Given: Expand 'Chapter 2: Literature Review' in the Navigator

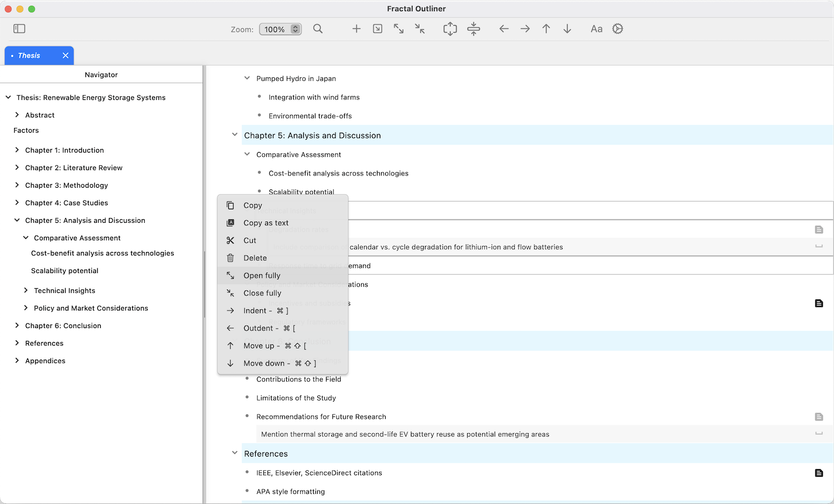Looking at the screenshot, I should pyautogui.click(x=16, y=168).
